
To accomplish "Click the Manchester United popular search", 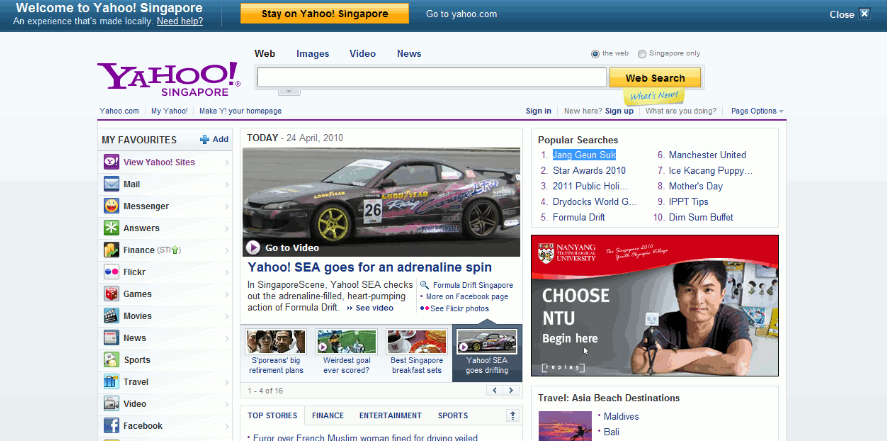I will tap(707, 155).
